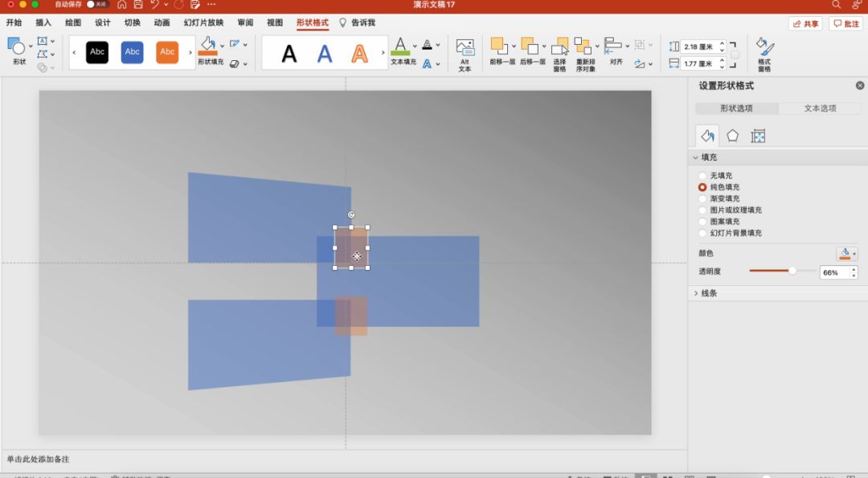Open the 设计 ribbon tab

(x=102, y=22)
